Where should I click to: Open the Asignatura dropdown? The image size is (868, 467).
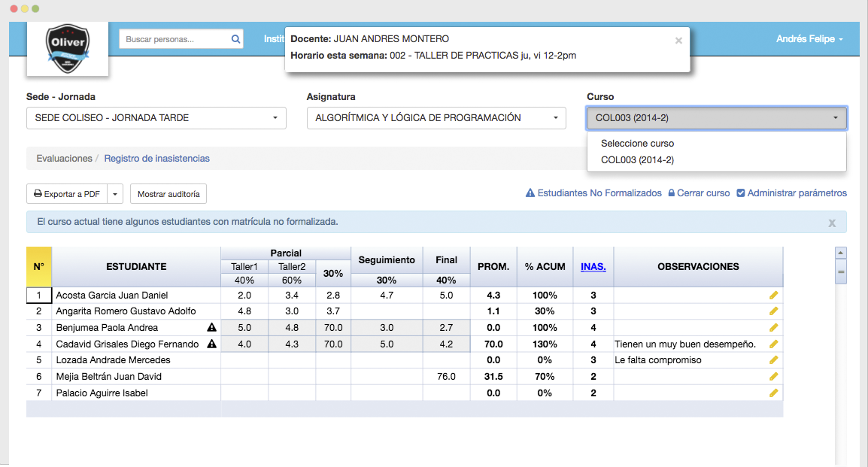pyautogui.click(x=436, y=118)
